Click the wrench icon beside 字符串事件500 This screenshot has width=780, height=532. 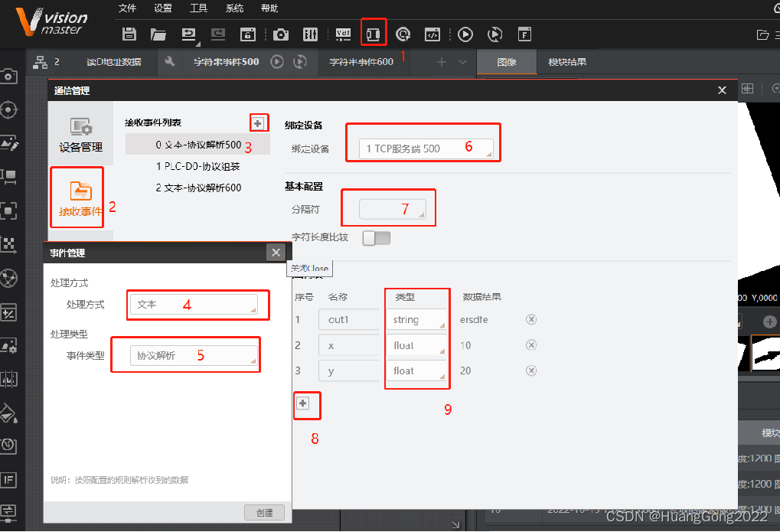170,62
